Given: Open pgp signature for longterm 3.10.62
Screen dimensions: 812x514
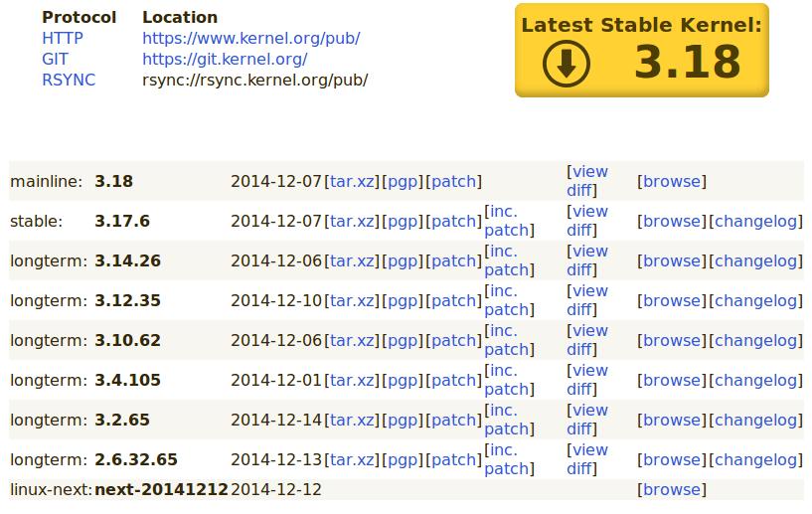Looking at the screenshot, I should click(403, 341).
